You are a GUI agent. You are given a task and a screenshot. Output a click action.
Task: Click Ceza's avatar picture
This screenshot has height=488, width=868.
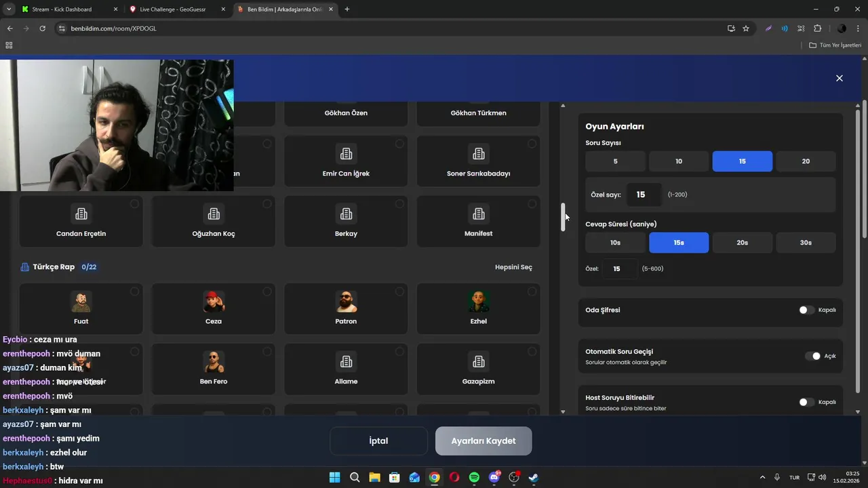(214, 302)
